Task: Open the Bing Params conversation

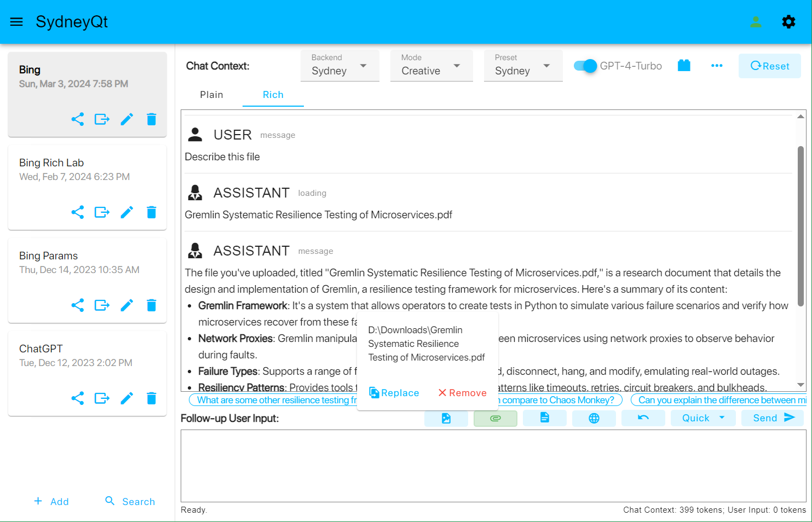Action: tap(87, 280)
